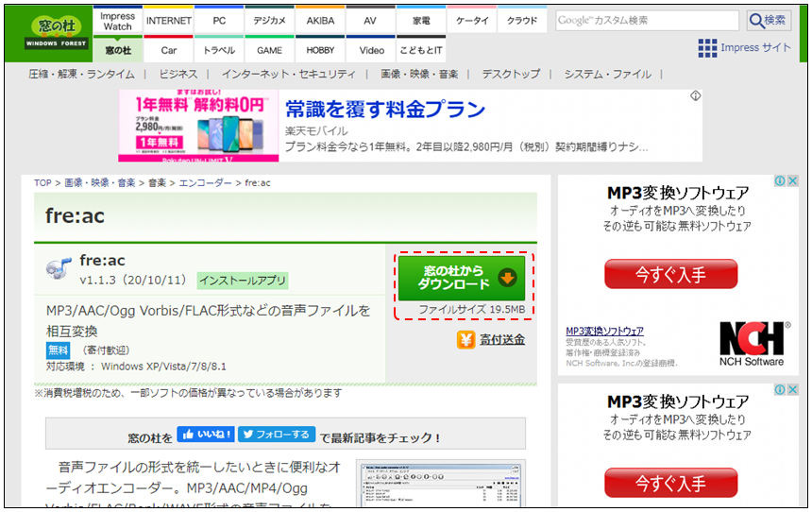The width and height of the screenshot is (812, 512).
Task: Click the fre:ac application icon
Action: click(58, 268)
